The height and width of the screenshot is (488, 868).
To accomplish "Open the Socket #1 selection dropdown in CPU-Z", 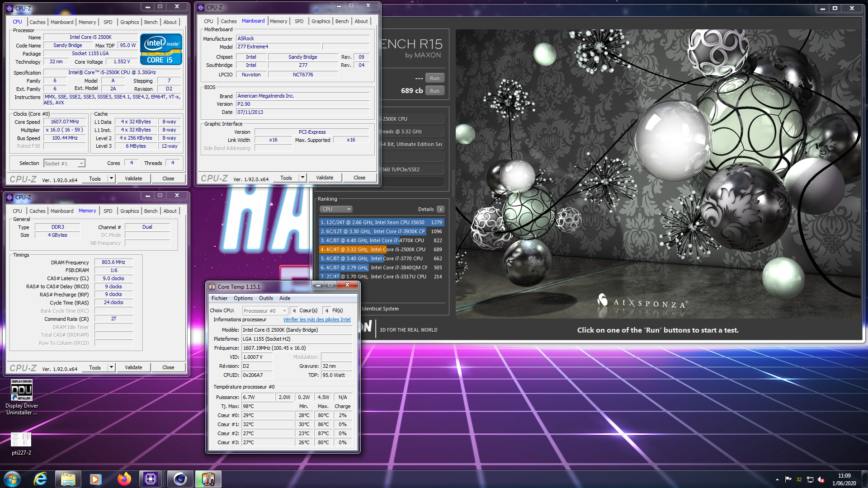I will pos(64,163).
